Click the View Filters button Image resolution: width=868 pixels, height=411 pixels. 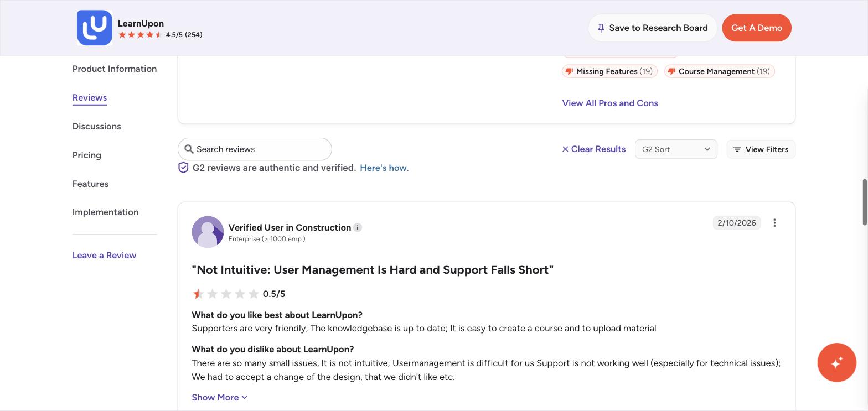761,149
